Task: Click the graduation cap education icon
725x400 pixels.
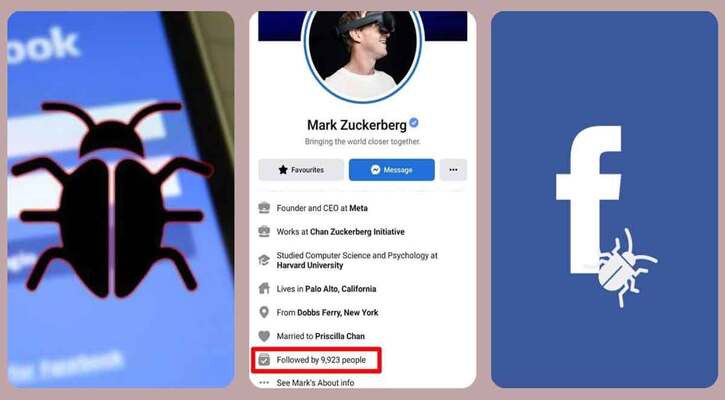Action: pyautogui.click(x=264, y=260)
